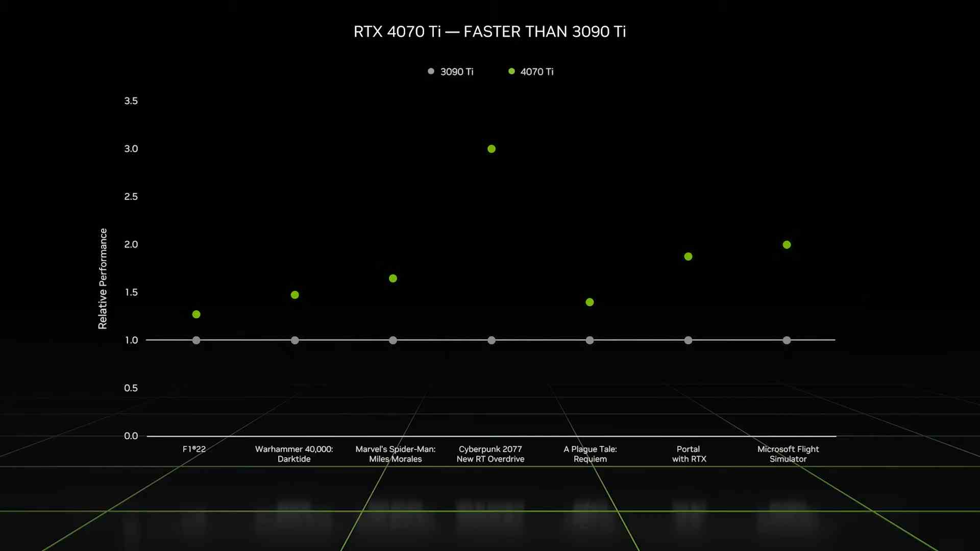The image size is (980, 551).
Task: Select the 4070 Ti data point in A Plague Tale Requiem
Action: [589, 302]
